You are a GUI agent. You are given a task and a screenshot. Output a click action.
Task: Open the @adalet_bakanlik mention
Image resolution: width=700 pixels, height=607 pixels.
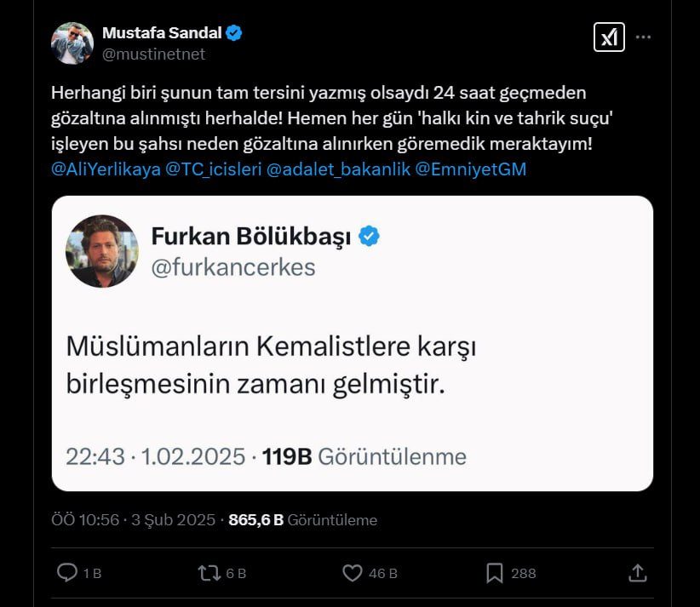click(337, 169)
